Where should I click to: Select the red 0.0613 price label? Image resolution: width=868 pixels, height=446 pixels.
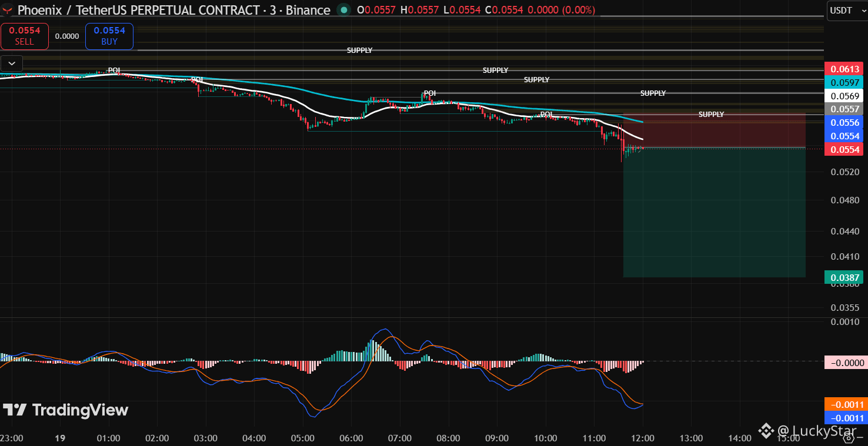[845, 69]
